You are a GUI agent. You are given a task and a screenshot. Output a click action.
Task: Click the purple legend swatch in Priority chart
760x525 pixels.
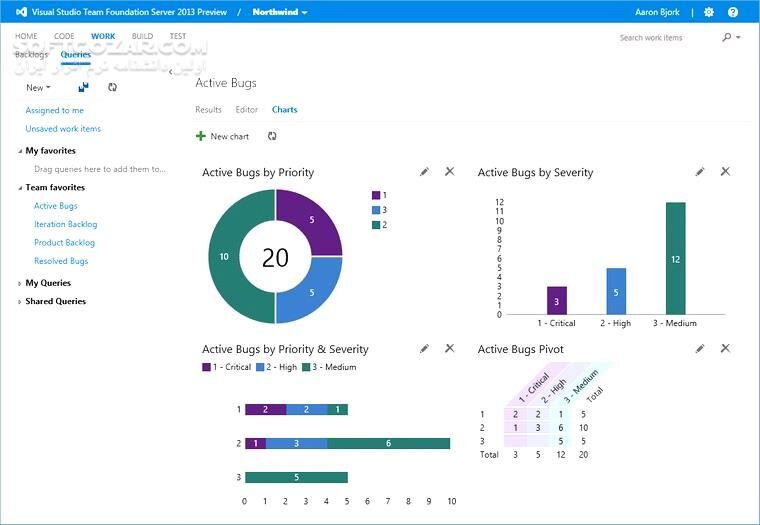[x=376, y=195]
